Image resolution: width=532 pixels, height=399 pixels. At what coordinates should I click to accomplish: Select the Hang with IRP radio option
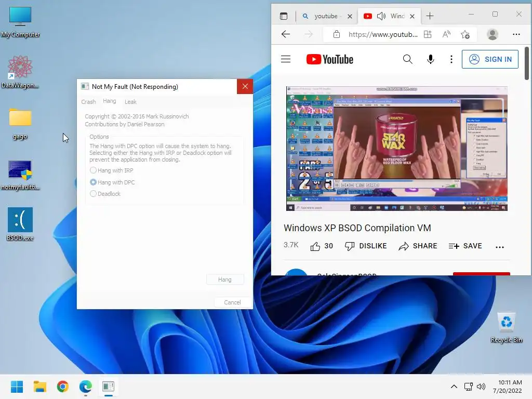(x=112, y=170)
